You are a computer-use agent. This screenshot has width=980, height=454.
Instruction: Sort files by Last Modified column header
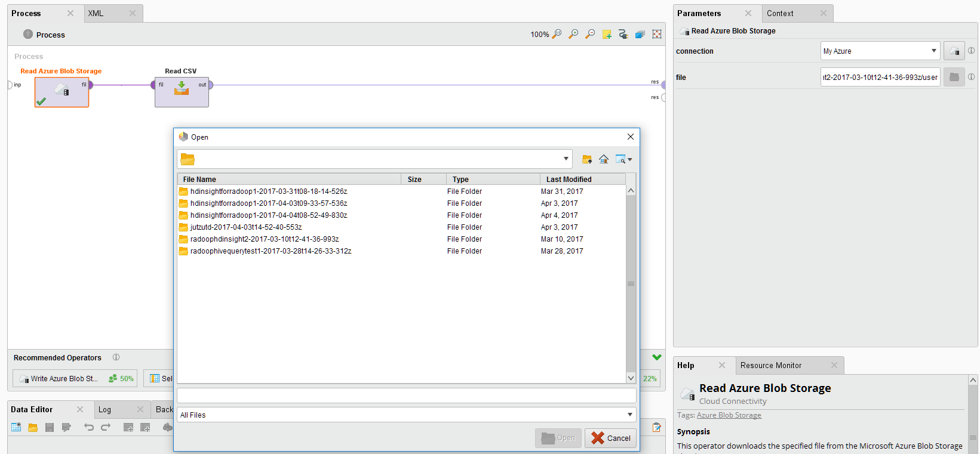(582, 179)
